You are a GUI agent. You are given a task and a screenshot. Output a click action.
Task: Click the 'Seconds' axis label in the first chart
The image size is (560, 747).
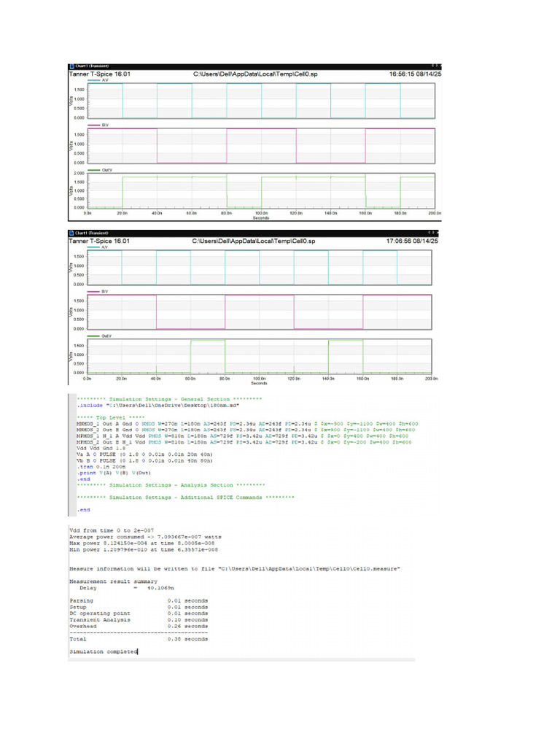(260, 217)
